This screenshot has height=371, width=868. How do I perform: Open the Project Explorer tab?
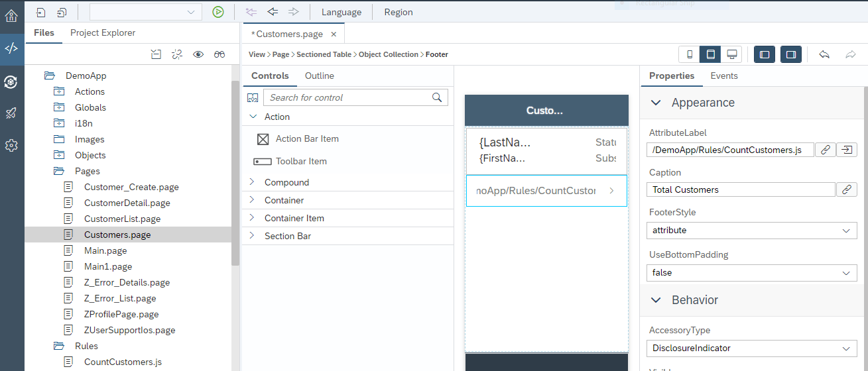pos(103,32)
